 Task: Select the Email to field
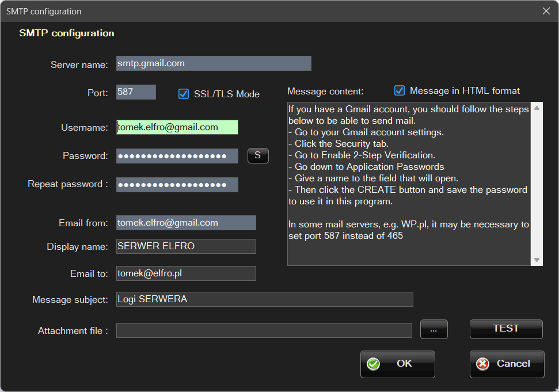(x=186, y=273)
